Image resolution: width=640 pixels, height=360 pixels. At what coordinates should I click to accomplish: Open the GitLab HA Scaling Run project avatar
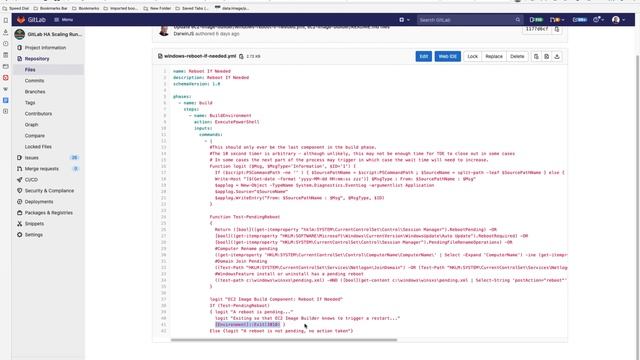[19, 34]
